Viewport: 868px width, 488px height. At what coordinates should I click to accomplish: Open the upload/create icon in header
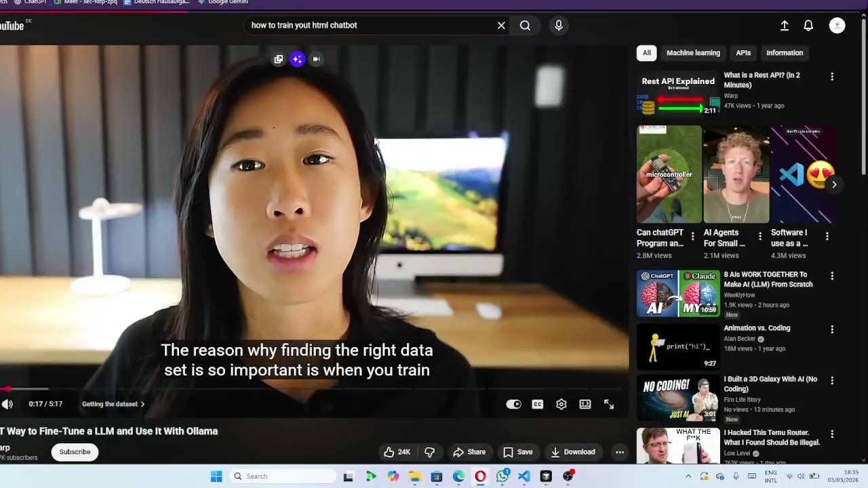tap(785, 25)
